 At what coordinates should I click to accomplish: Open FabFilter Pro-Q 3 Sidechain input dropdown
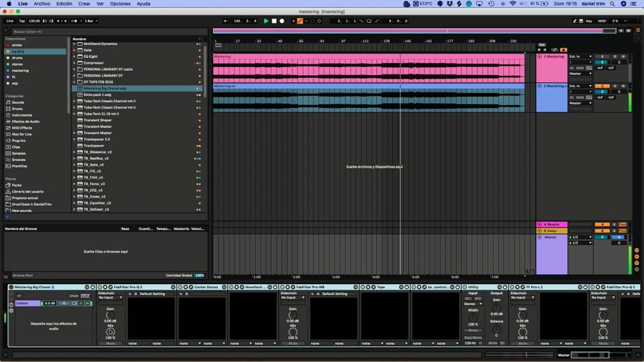(109, 298)
